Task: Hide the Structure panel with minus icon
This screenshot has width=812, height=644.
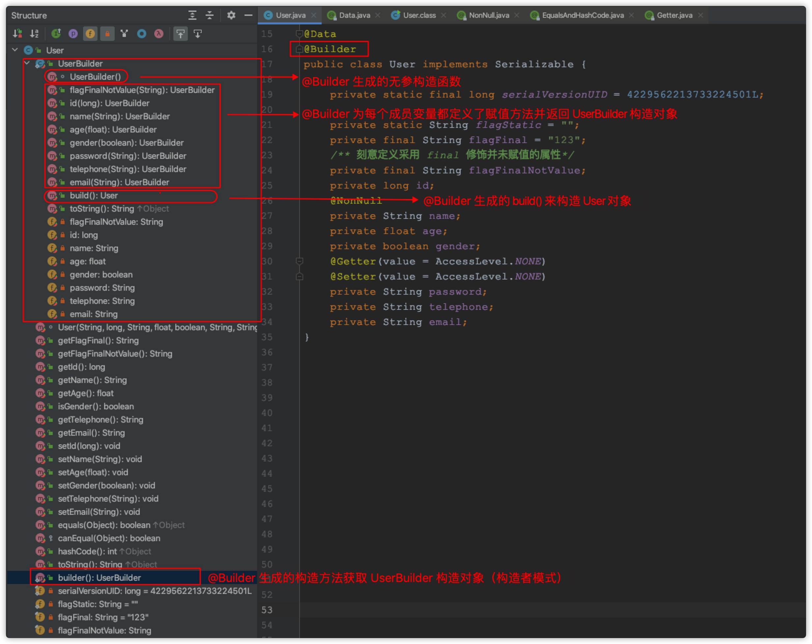Action: click(x=248, y=15)
